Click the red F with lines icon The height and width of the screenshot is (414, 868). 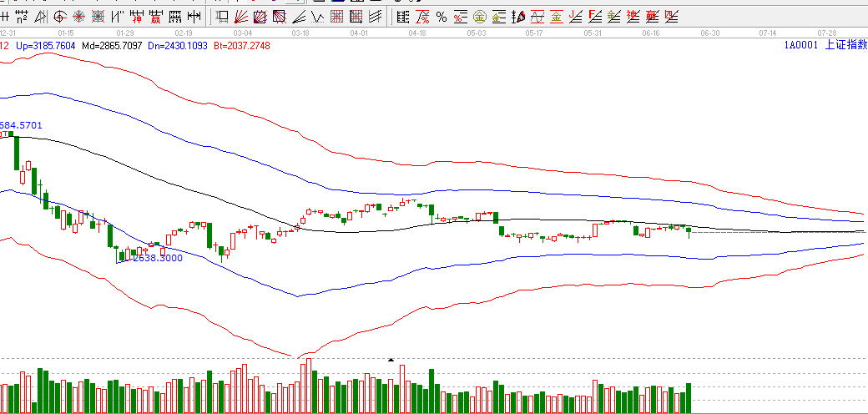595,16
